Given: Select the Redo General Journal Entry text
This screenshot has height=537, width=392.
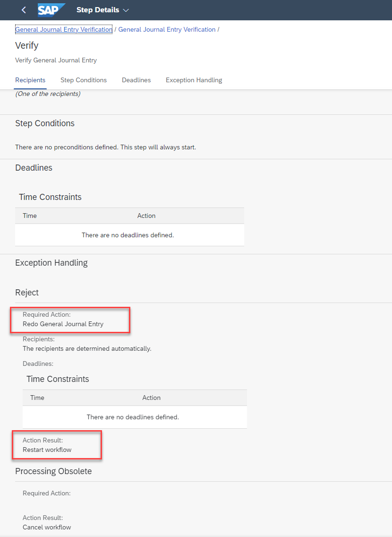Looking at the screenshot, I should tap(63, 324).
